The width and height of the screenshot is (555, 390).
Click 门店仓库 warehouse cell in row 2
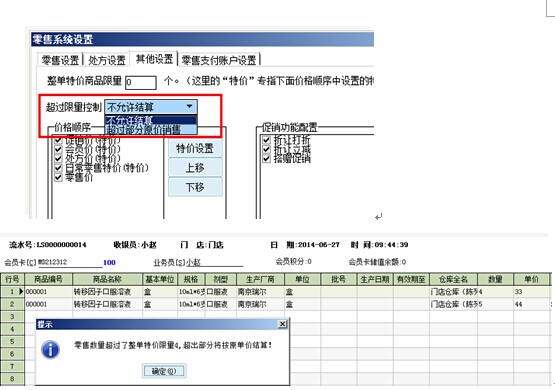tap(453, 304)
